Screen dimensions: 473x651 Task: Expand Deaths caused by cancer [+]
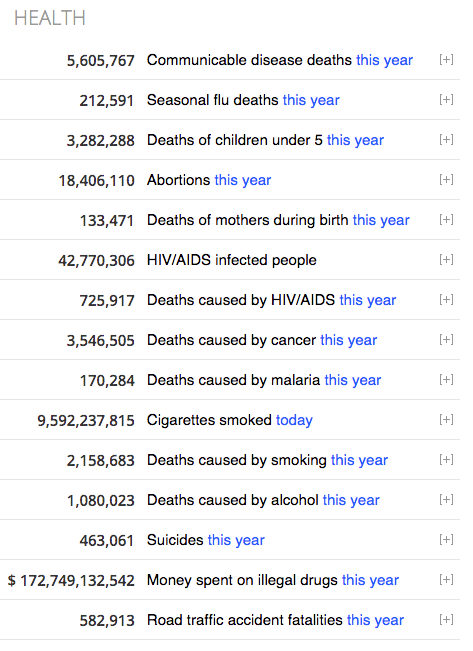[446, 340]
